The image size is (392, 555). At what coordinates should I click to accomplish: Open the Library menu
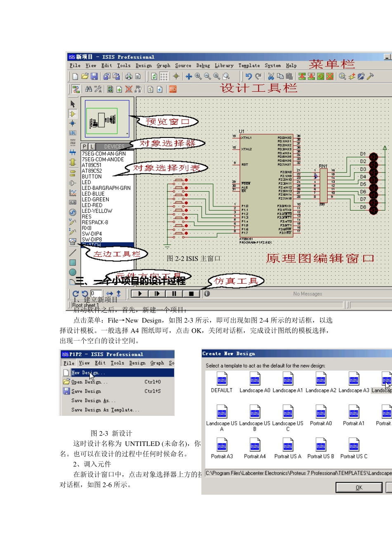[x=224, y=66]
